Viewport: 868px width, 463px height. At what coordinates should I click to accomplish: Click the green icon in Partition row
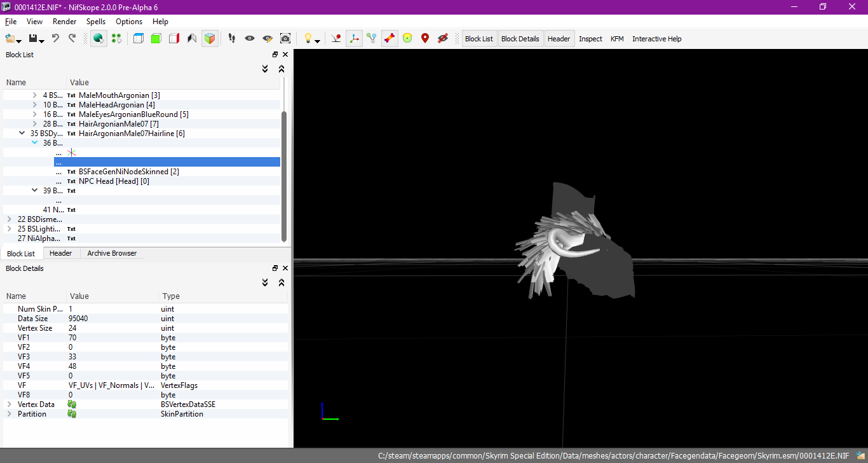(x=72, y=414)
